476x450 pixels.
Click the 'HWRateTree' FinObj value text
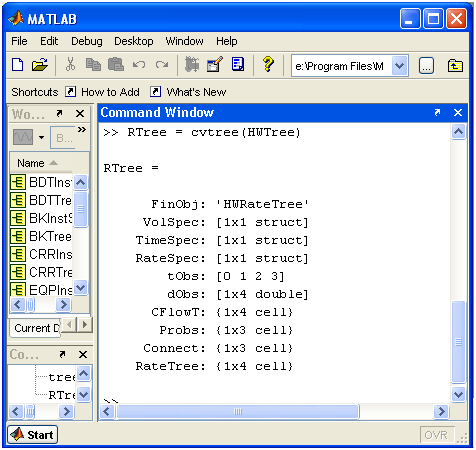(x=262, y=204)
